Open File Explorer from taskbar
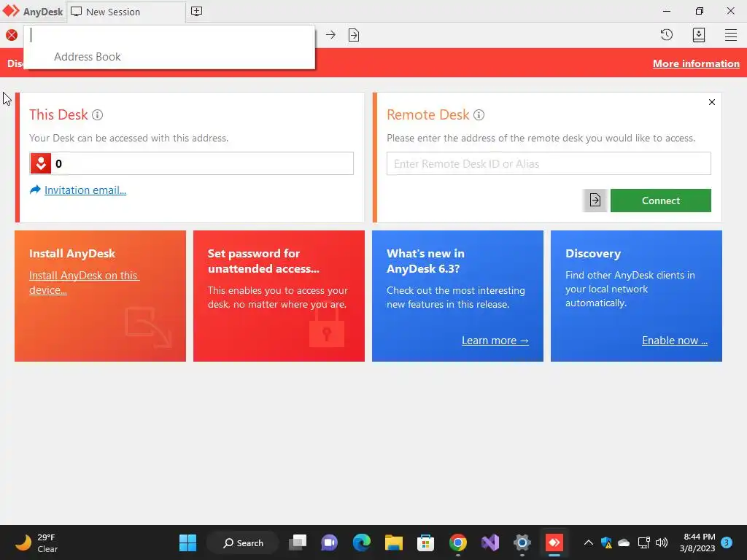Viewport: 747px width, 560px height. (393, 542)
